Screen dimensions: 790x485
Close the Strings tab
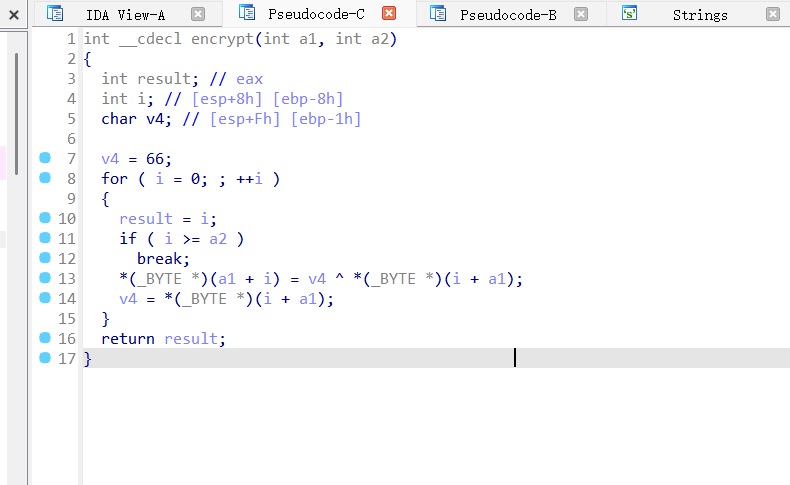tap(772, 14)
